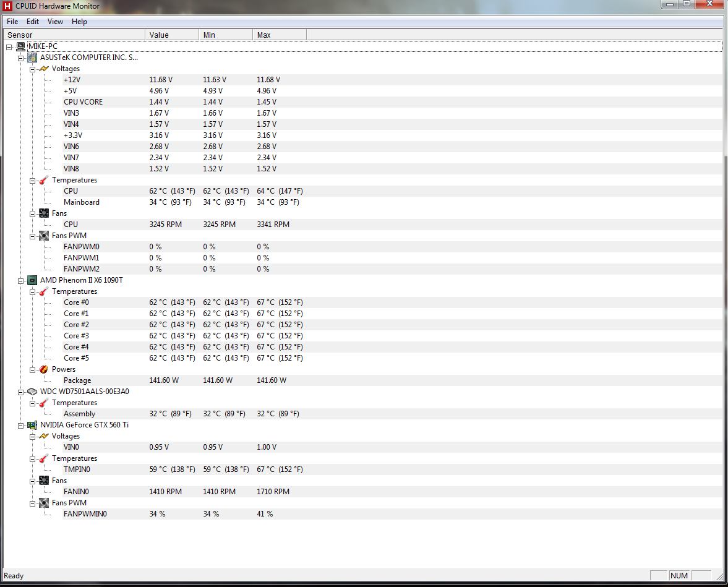Select the +3.3V voltage row

tap(393, 135)
